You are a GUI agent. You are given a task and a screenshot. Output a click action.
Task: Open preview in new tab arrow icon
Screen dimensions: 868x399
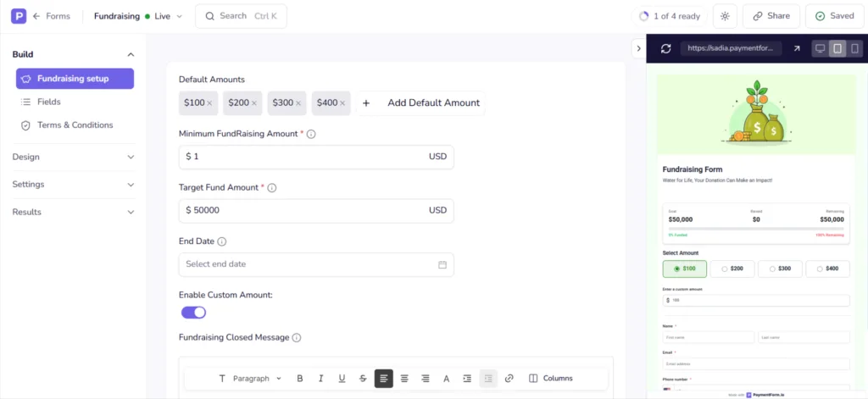point(797,48)
